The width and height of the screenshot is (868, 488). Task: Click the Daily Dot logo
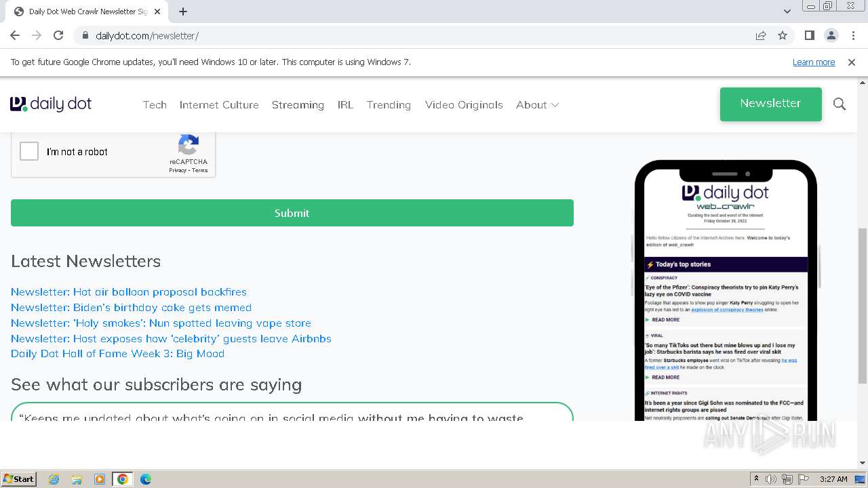pos(51,104)
